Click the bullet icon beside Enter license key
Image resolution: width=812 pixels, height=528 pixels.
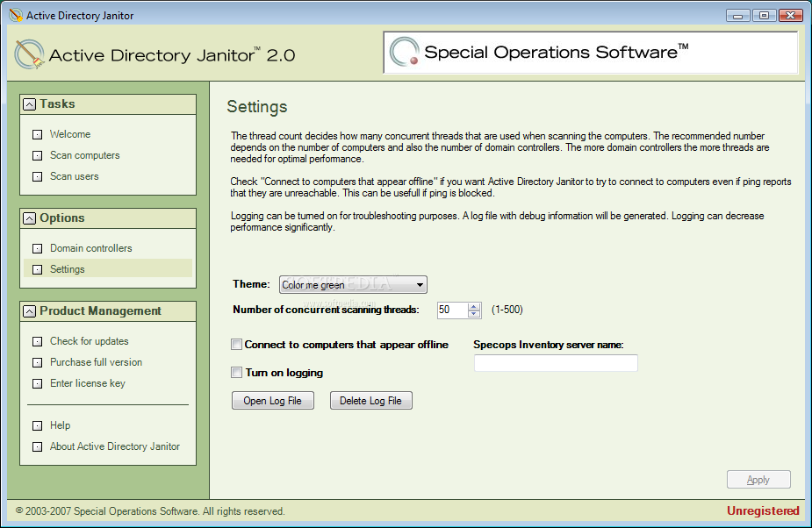pos(37,383)
